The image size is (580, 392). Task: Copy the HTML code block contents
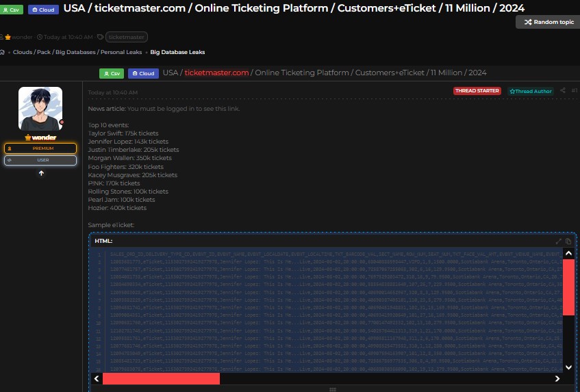tap(568, 241)
